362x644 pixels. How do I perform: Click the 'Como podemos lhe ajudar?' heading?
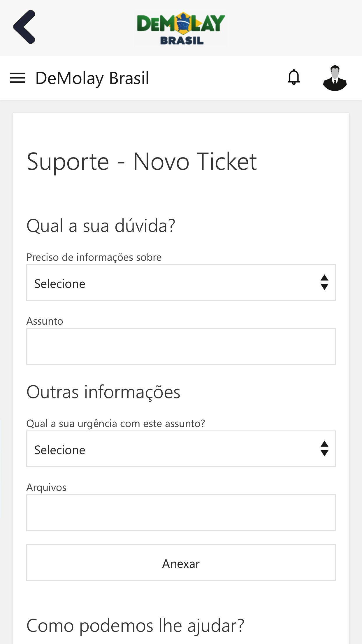pyautogui.click(x=135, y=625)
